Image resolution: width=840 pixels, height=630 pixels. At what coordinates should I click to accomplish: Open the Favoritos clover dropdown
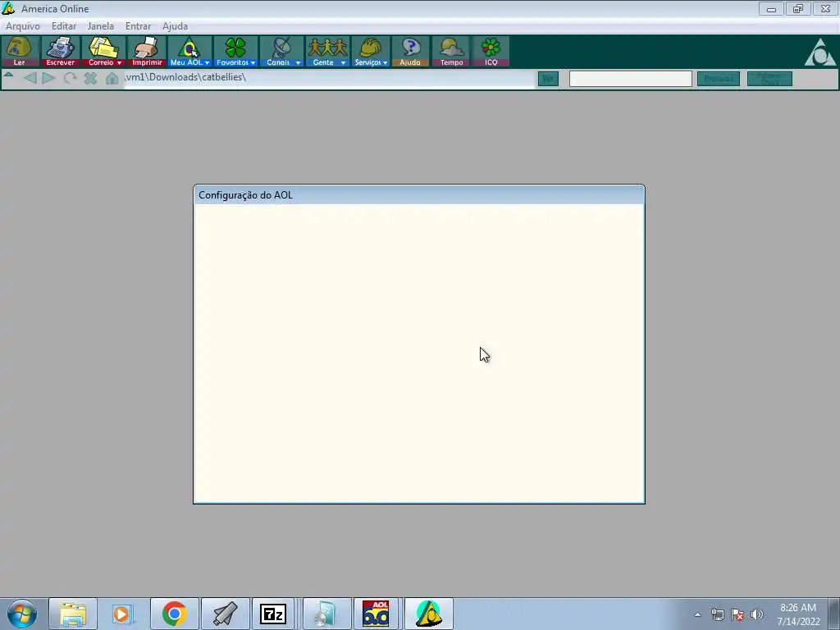(235, 52)
